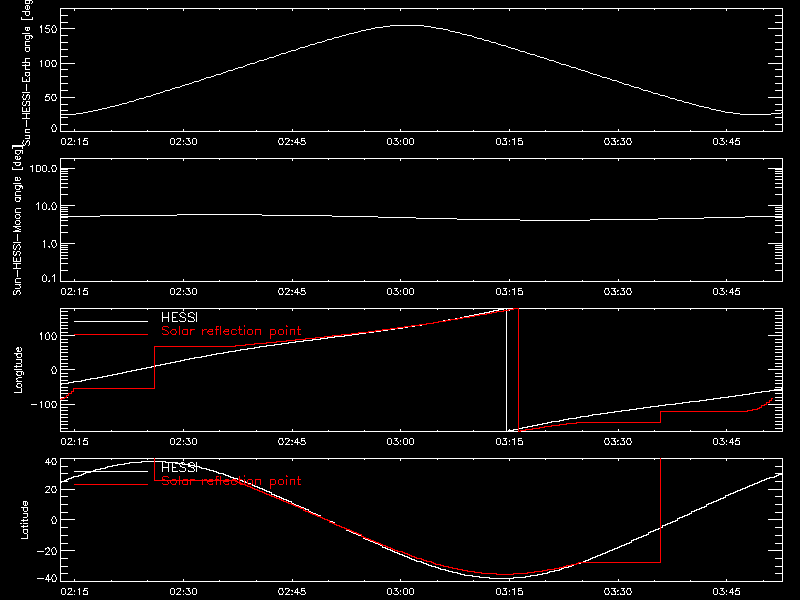This screenshot has width=800, height=600.
Task: Select the 02:30 label under the Moon angle plot
Action: pos(183,291)
